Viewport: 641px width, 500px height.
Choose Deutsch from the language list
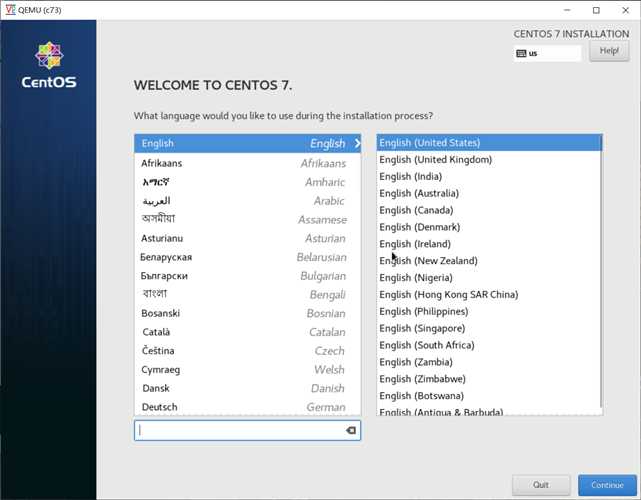pos(247,407)
